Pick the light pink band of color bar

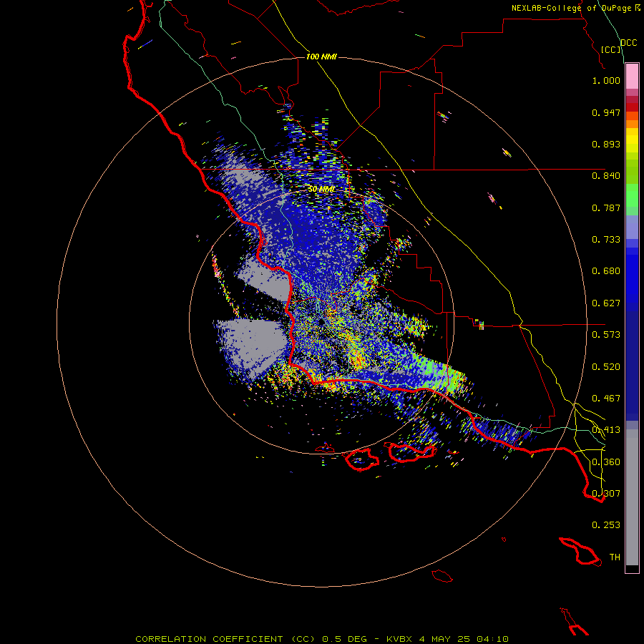click(632, 77)
